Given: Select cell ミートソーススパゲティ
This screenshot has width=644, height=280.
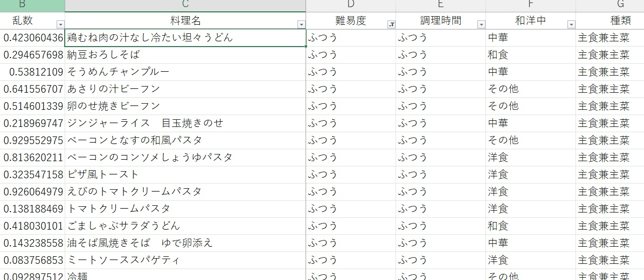Looking at the screenshot, I should coord(186,261).
